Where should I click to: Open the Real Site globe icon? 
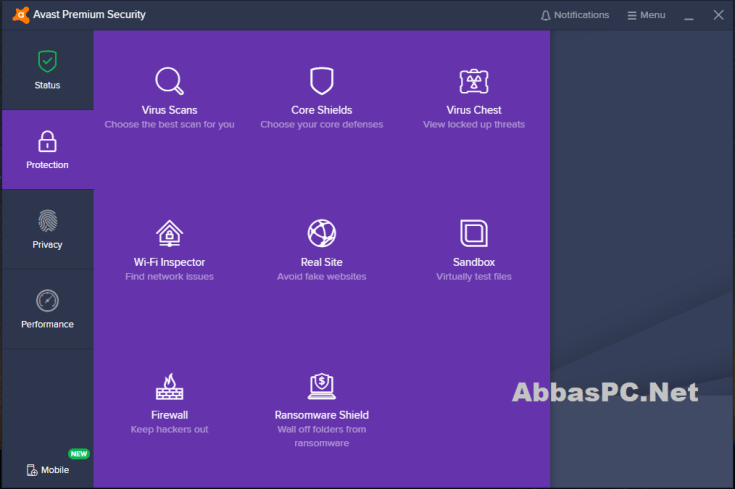[x=322, y=233]
